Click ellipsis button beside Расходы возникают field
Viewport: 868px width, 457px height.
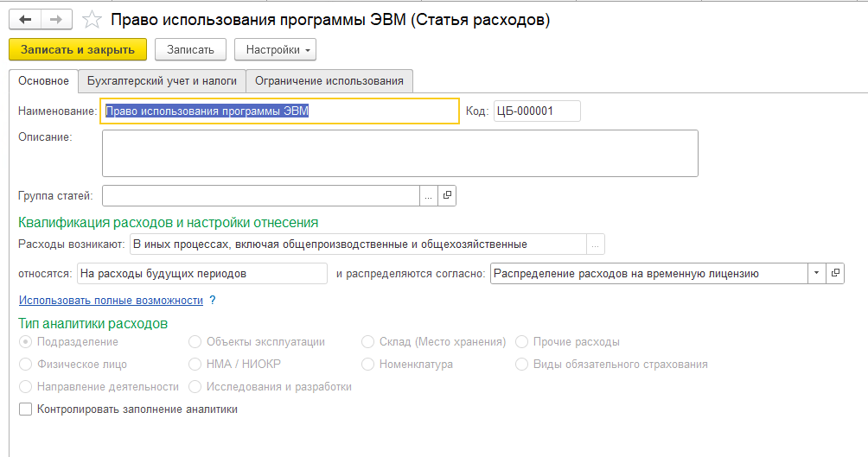595,244
